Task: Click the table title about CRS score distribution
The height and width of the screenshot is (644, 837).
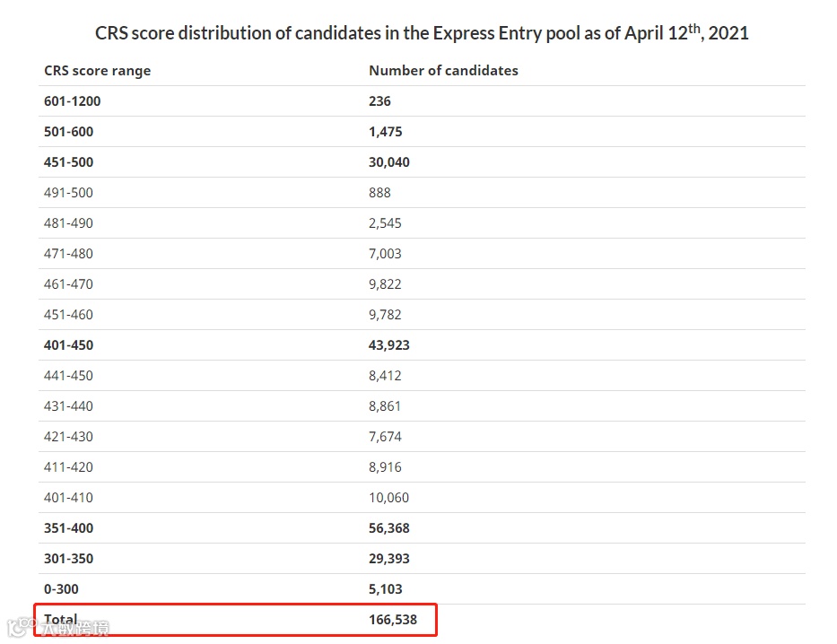Action: click(422, 33)
